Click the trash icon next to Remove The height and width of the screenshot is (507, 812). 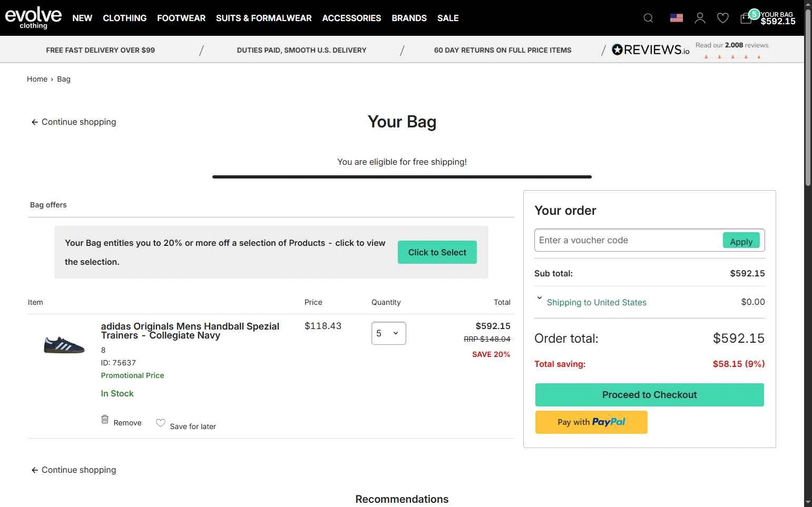pyautogui.click(x=105, y=419)
